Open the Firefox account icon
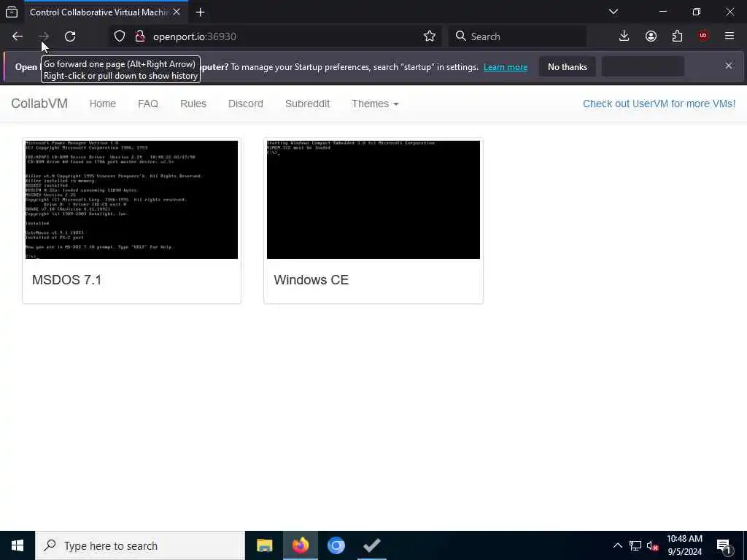This screenshot has width=747, height=560. coord(651,36)
